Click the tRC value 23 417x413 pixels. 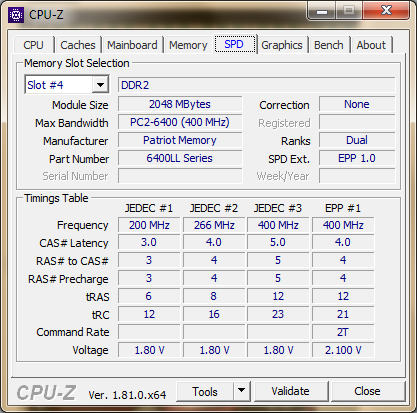tap(278, 314)
